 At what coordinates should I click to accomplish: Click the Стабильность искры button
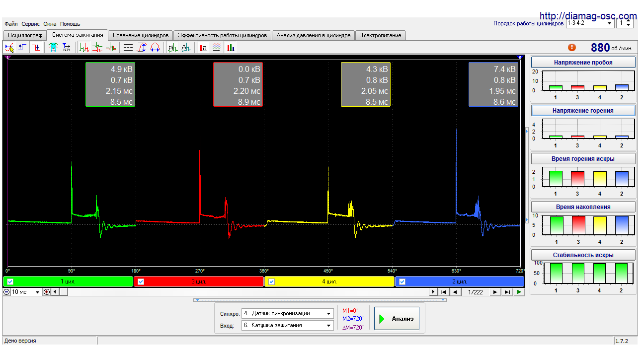pyautogui.click(x=583, y=255)
